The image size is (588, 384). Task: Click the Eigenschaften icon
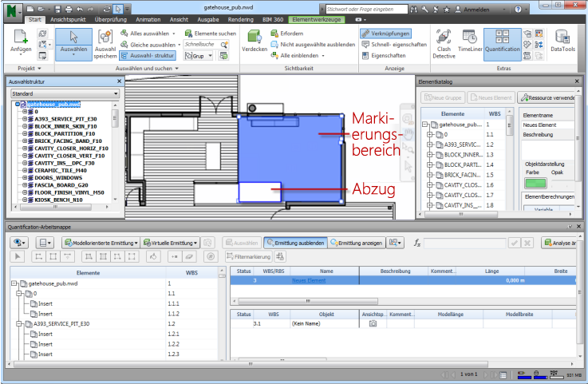tap(365, 56)
